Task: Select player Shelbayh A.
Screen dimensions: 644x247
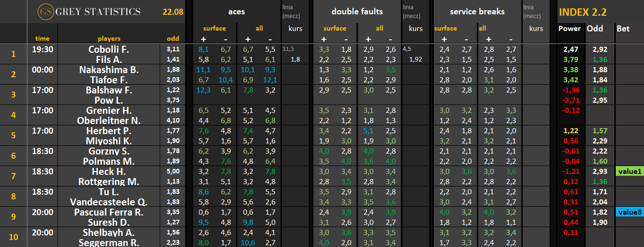Action: [x=109, y=232]
